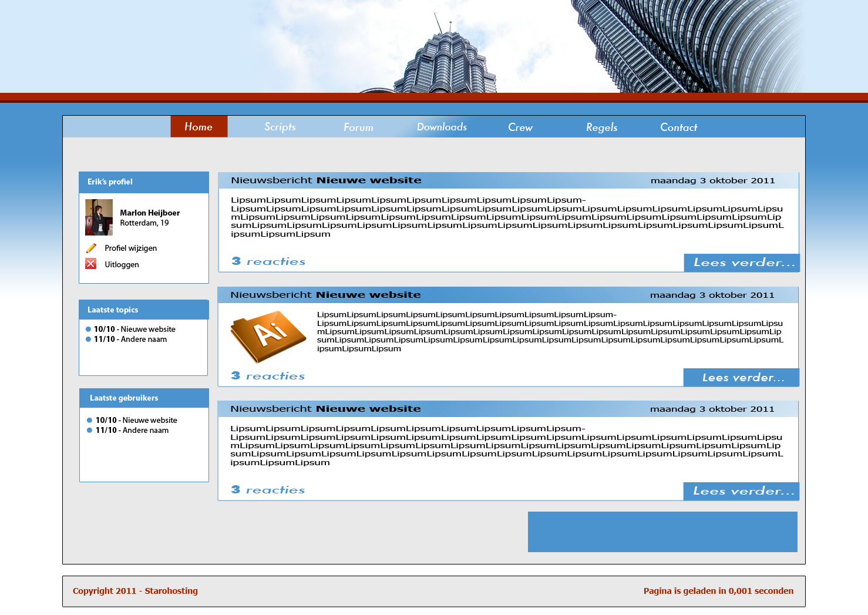Screen dimensions: 868x615
Task: Click the Uitloggen link
Action: click(122, 264)
